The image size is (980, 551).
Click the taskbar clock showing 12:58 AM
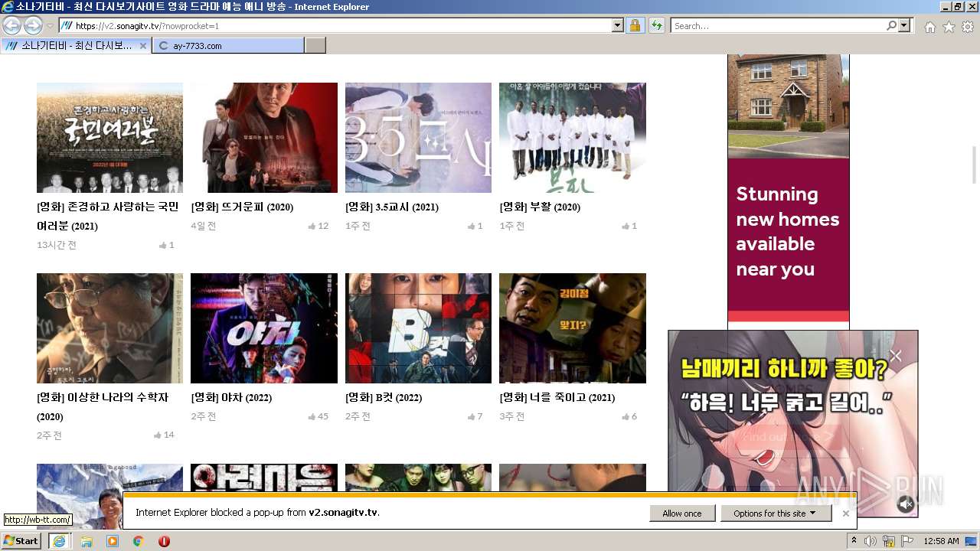941,541
